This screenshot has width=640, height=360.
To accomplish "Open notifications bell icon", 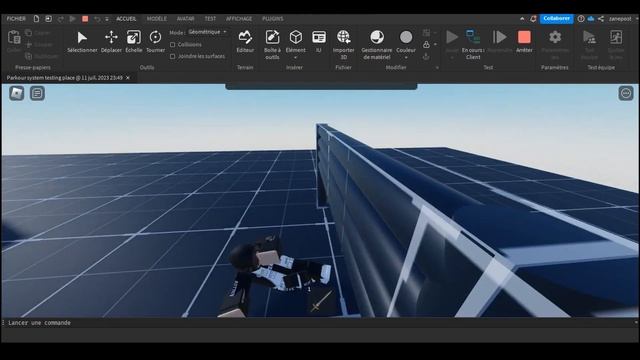I will [x=533, y=19].
